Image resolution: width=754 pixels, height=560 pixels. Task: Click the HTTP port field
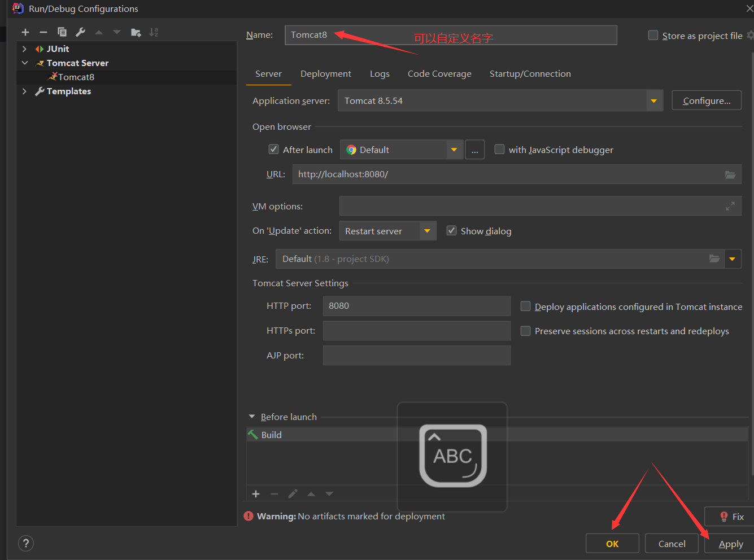coord(417,306)
